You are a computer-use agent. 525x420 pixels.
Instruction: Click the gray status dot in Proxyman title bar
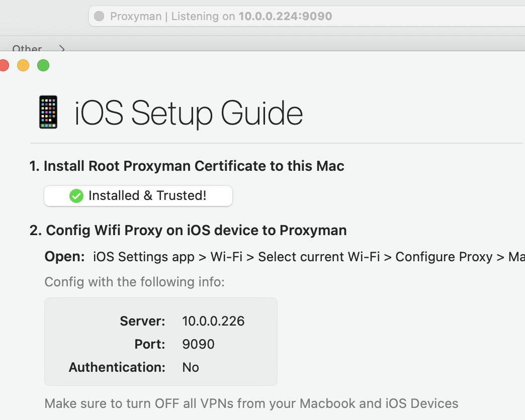pos(99,16)
